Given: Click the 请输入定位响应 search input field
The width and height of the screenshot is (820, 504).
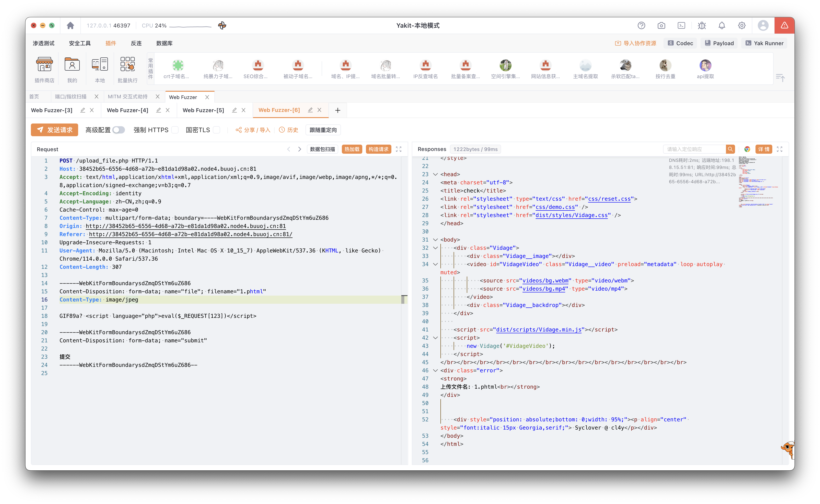Looking at the screenshot, I should coord(694,149).
